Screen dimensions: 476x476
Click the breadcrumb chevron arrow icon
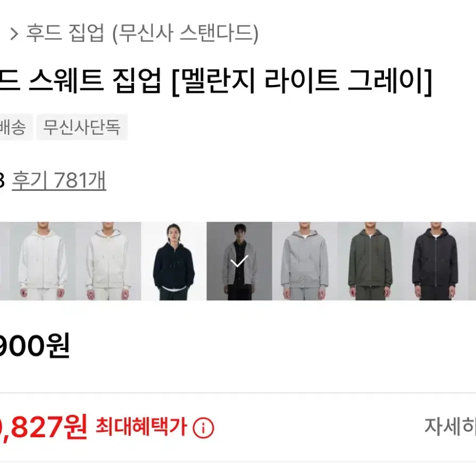pos(14,34)
